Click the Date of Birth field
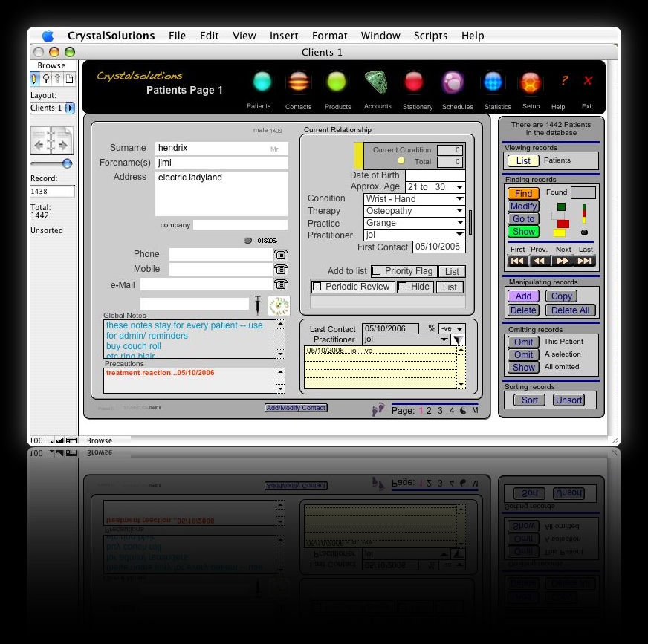Screen dimensions: 648x644 [435, 175]
